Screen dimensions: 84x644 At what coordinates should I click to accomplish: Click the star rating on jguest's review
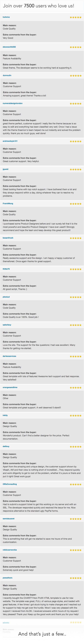coord(76,169)
